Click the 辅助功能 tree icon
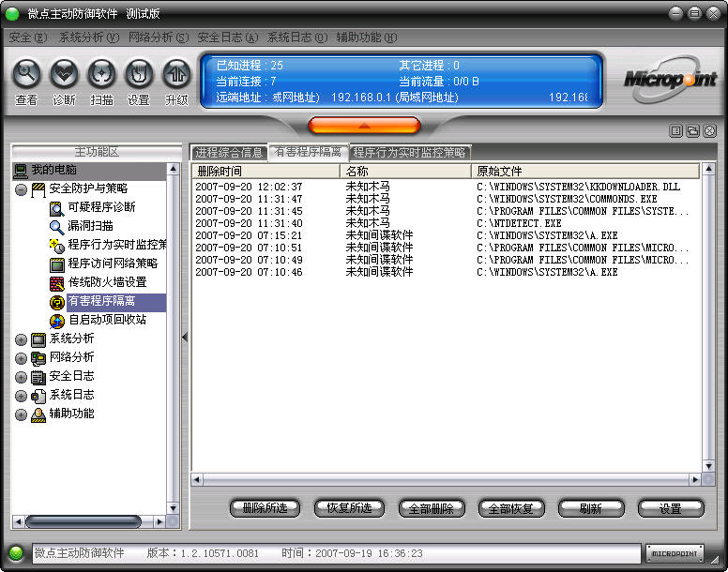Viewport: 728px width, 572px height. tap(38, 414)
